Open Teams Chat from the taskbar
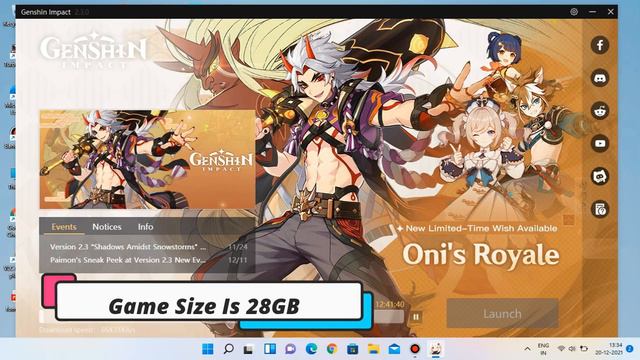This screenshot has width=640, height=360. coord(290,349)
